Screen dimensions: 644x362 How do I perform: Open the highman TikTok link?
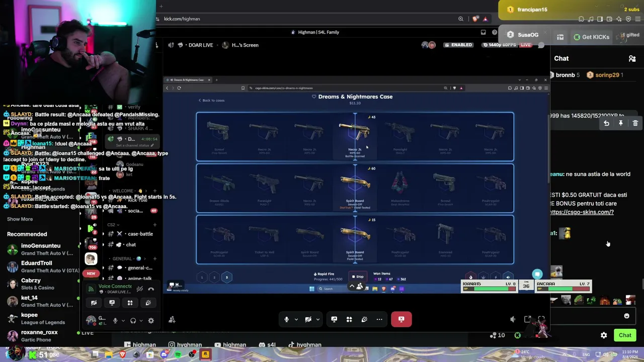[x=305, y=345]
